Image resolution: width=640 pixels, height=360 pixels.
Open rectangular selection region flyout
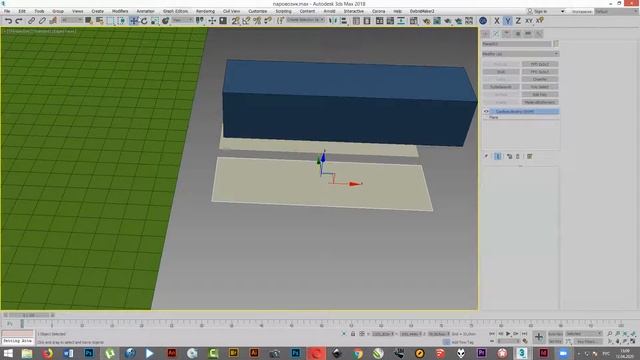[111, 20]
